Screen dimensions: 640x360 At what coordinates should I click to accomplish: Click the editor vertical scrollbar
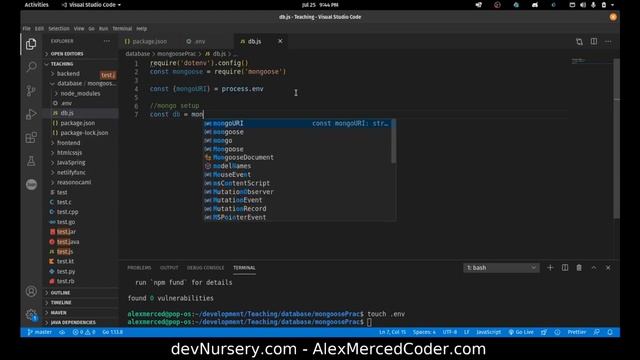pos(617,139)
